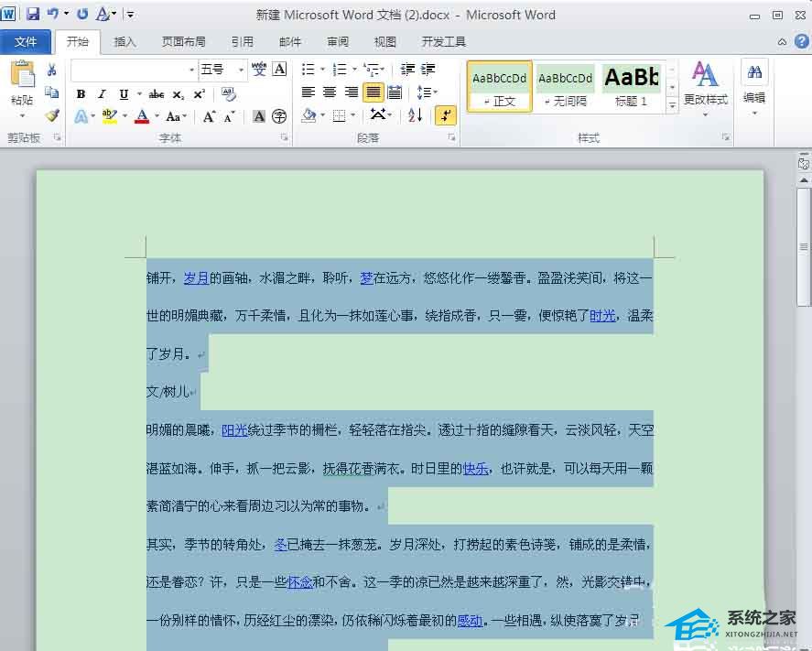The width and height of the screenshot is (812, 651).
Task: Toggle justify alignment
Action: 374,92
